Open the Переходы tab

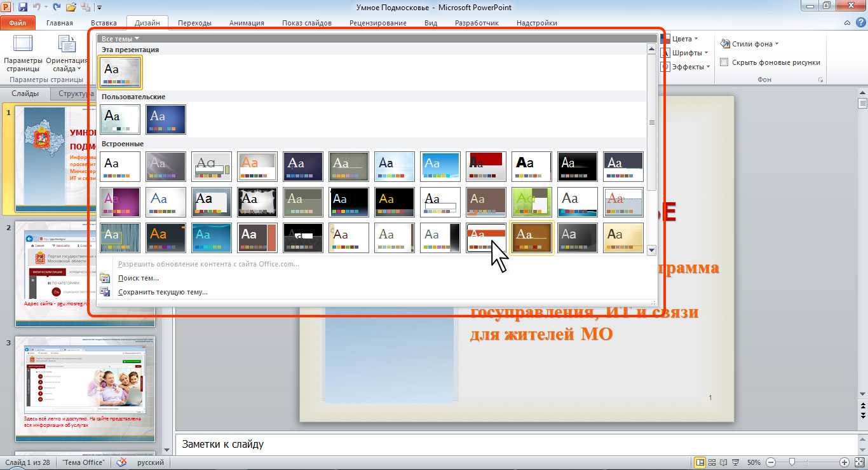[194, 23]
